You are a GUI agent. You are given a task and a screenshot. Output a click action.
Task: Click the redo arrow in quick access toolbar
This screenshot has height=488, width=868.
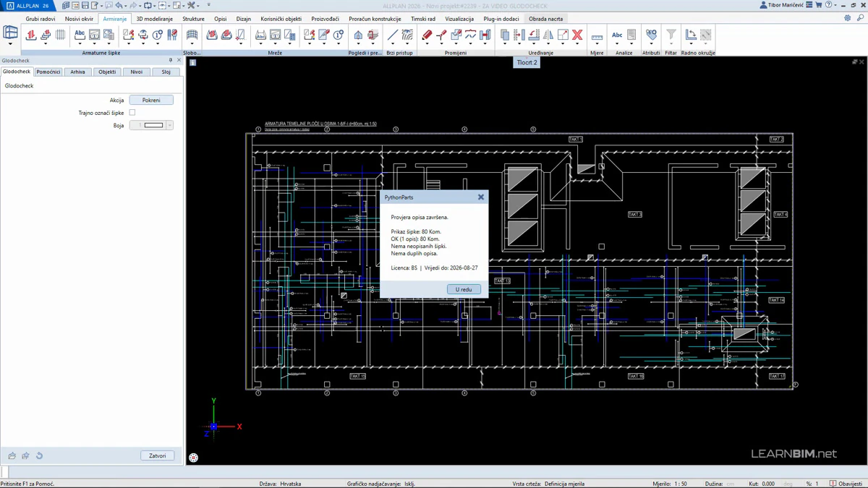pos(133,5)
